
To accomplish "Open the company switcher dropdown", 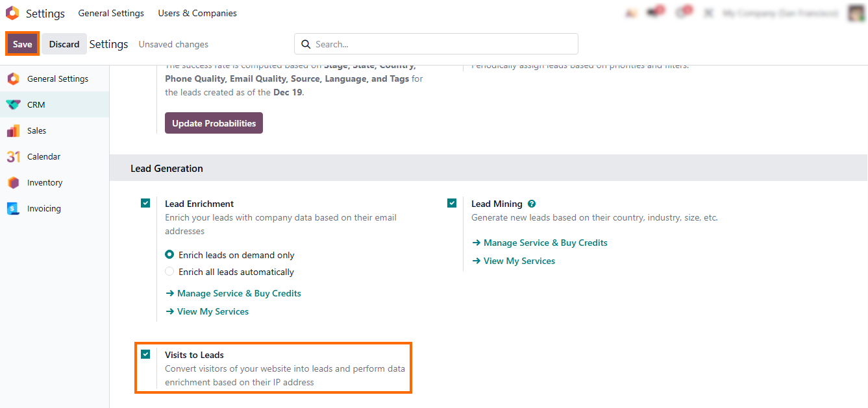I will coord(779,13).
